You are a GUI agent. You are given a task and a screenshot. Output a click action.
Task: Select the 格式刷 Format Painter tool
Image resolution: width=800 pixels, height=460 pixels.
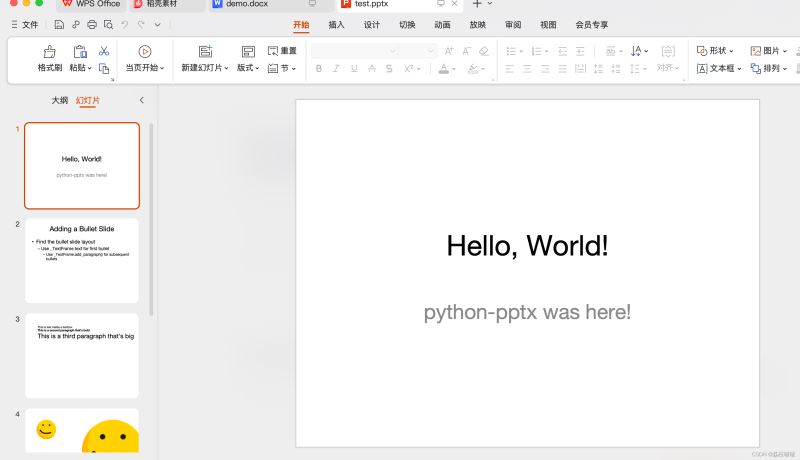(x=49, y=59)
